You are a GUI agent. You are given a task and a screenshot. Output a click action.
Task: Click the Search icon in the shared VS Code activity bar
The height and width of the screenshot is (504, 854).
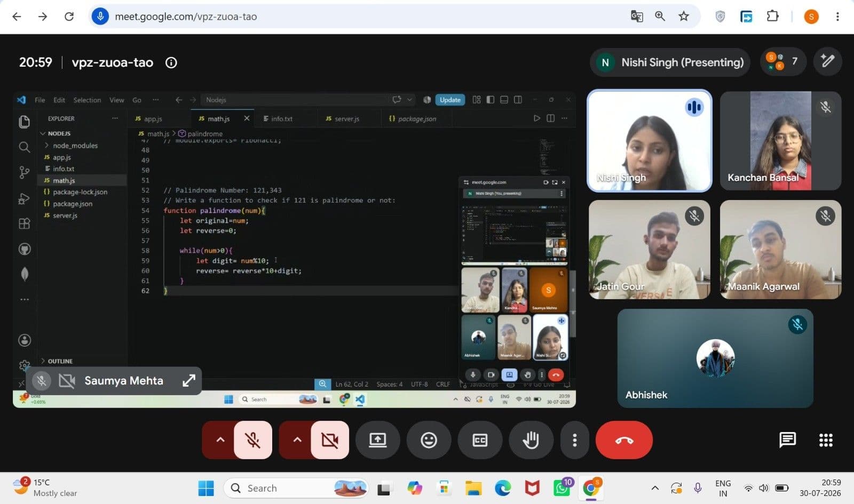click(x=24, y=147)
